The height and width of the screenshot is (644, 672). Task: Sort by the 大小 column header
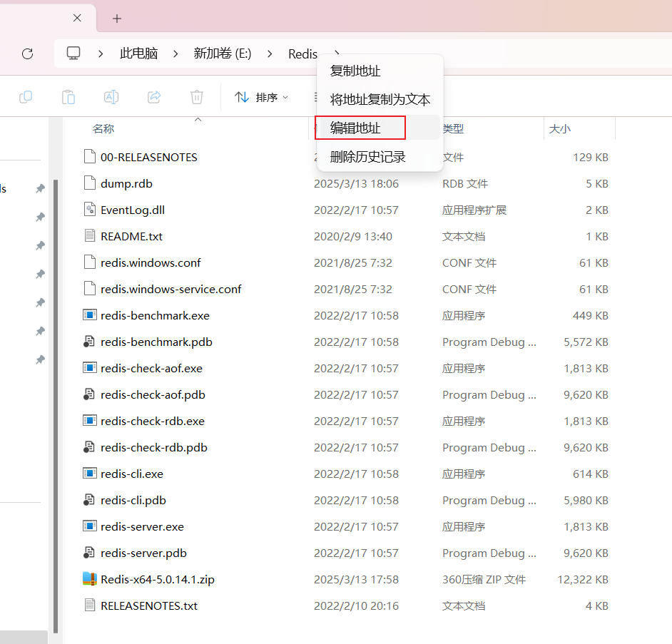tap(560, 128)
